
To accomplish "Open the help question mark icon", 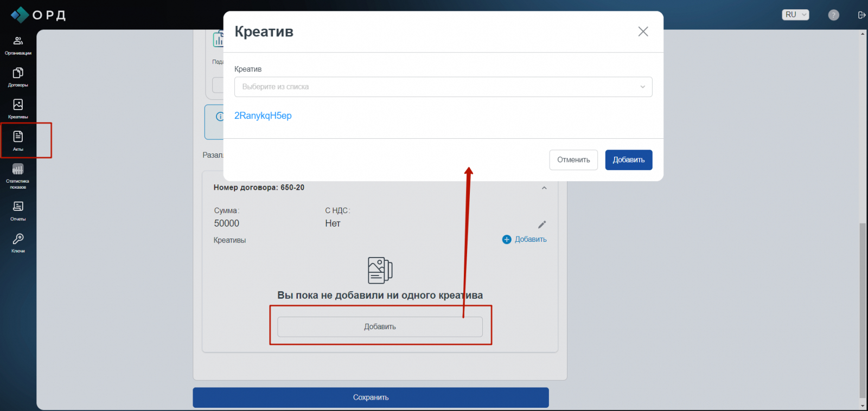I will pos(834,15).
